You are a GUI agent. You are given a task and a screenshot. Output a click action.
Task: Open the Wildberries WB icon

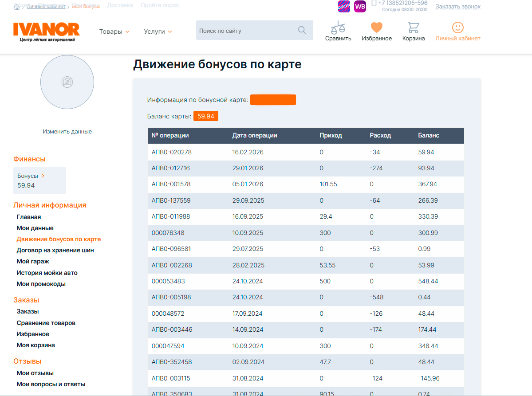tap(360, 7)
